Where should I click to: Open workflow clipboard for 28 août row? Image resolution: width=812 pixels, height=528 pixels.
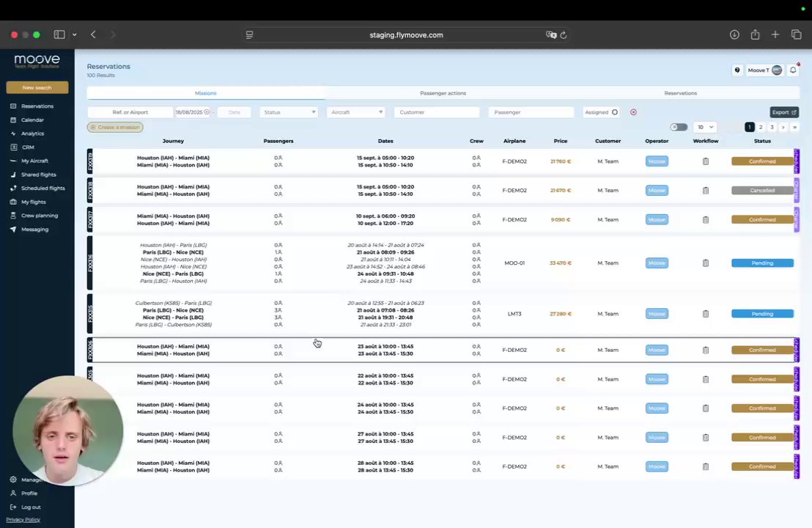(x=705, y=467)
